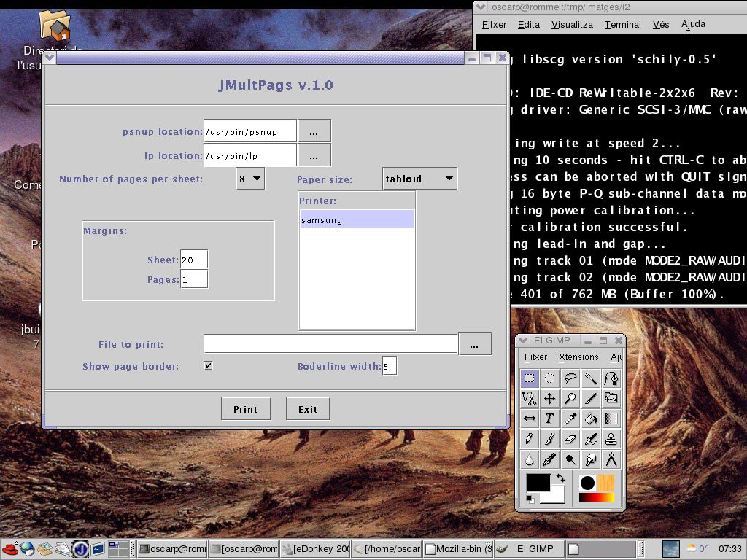The width and height of the screenshot is (747, 560).
Task: Open the Paper size tabloid dropdown
Action: [x=419, y=179]
